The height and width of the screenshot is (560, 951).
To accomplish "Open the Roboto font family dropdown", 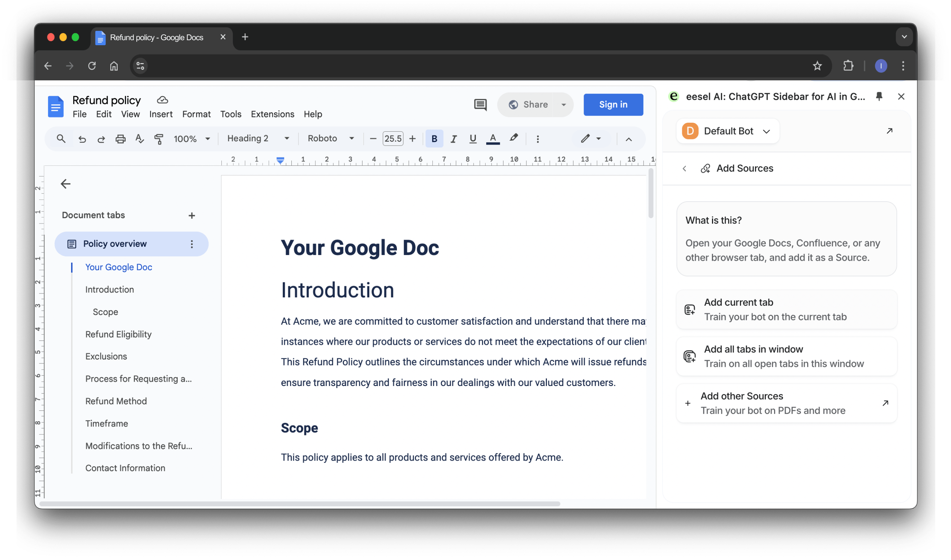I will pos(329,139).
